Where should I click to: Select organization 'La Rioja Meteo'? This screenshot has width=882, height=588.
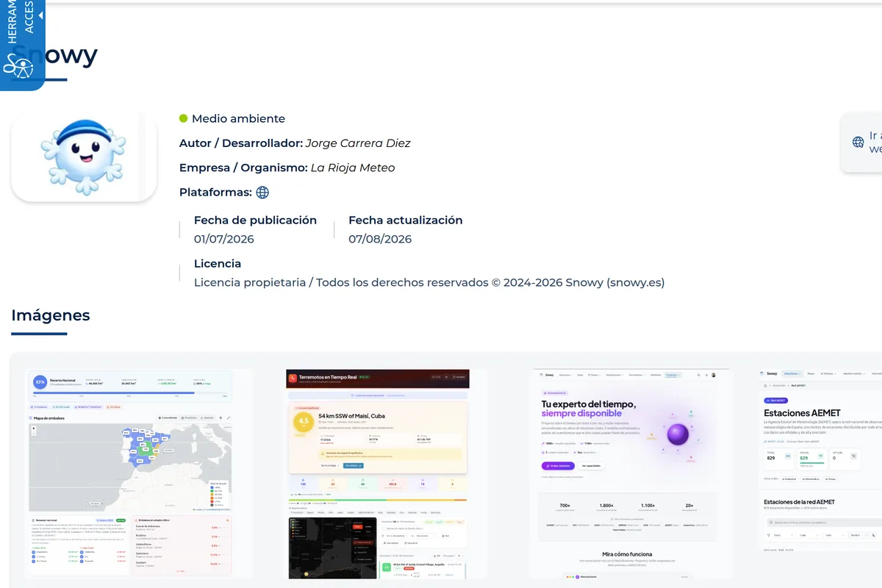[353, 168]
